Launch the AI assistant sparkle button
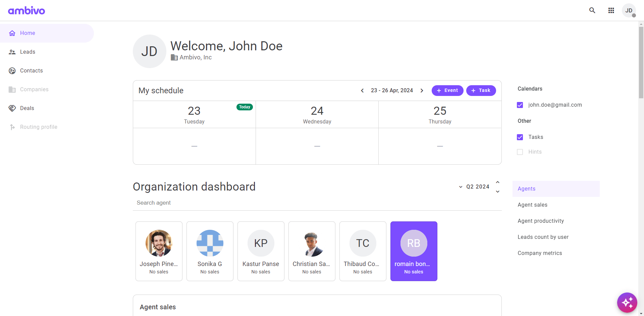The image size is (644, 316). coord(627,302)
